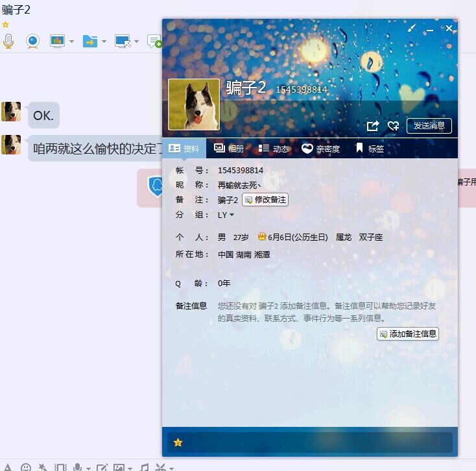Open dropdown arrow next to send file folder
The height and width of the screenshot is (471, 476).
[x=104, y=42]
